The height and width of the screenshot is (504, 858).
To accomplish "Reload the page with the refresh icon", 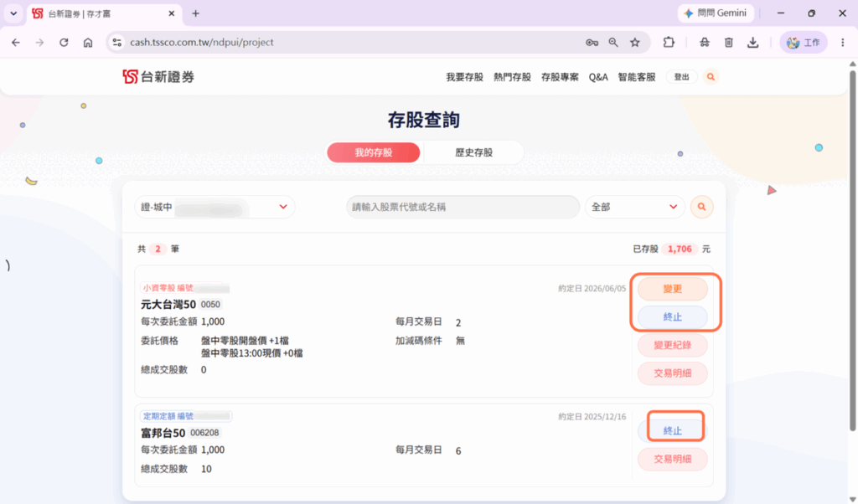I will point(64,43).
